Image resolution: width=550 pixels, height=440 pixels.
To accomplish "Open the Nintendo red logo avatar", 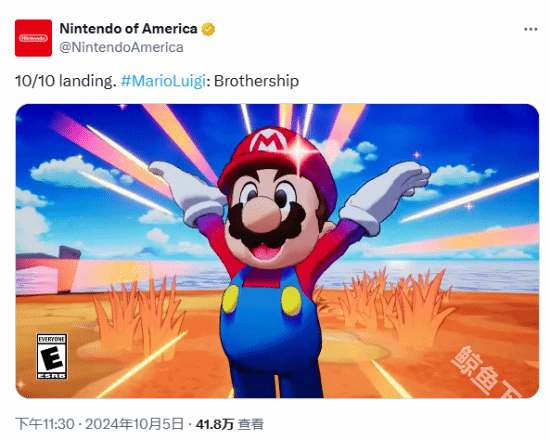I will pyautogui.click(x=33, y=38).
